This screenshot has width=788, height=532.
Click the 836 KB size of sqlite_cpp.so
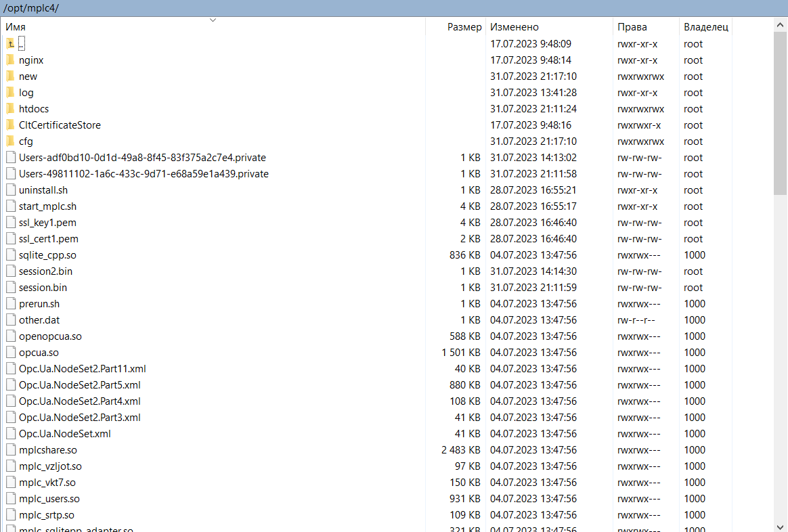[x=465, y=255]
